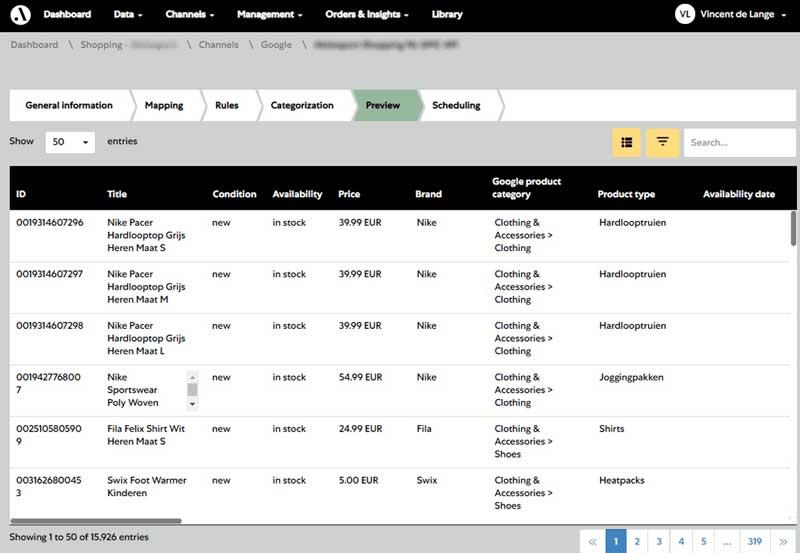The width and height of the screenshot is (800, 553).
Task: Click the VL user avatar
Action: coord(685,14)
